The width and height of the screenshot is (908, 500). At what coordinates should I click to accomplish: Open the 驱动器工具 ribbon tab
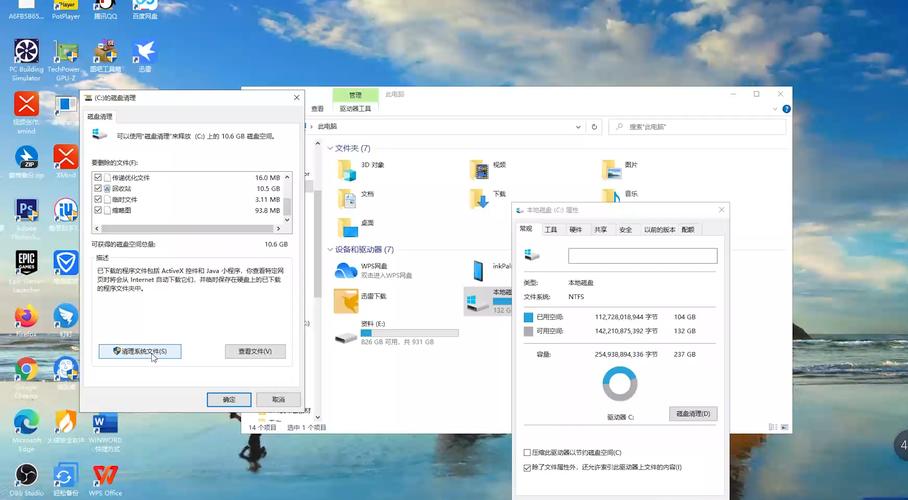pyautogui.click(x=355, y=108)
